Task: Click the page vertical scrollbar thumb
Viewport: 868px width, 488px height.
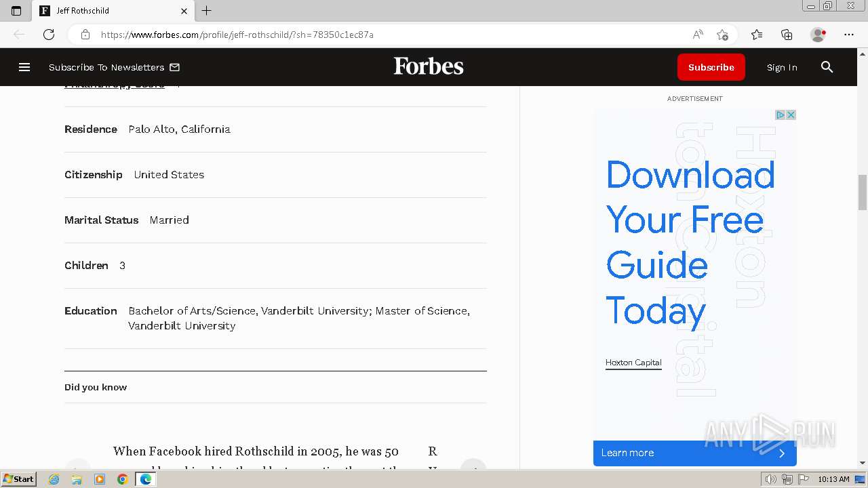Action: point(863,192)
